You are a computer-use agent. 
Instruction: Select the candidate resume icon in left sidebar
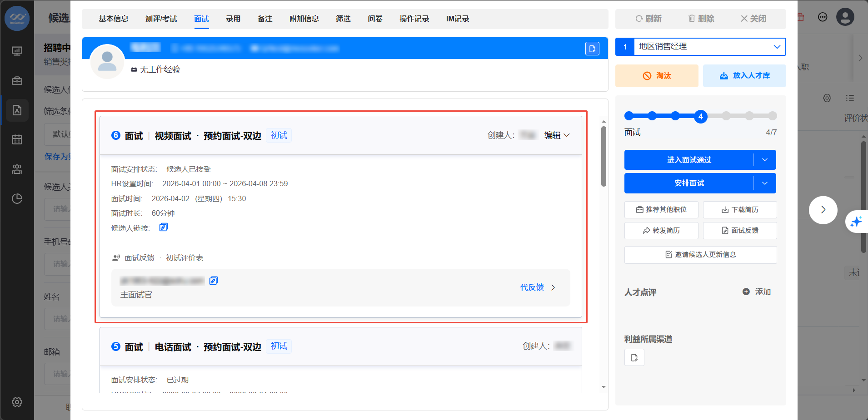tap(17, 110)
